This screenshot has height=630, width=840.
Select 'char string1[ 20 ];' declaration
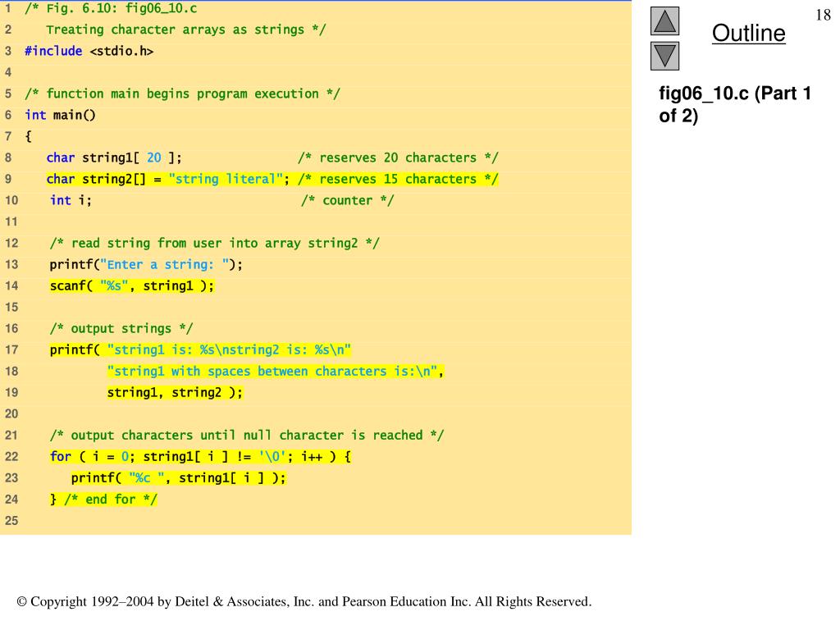click(114, 157)
